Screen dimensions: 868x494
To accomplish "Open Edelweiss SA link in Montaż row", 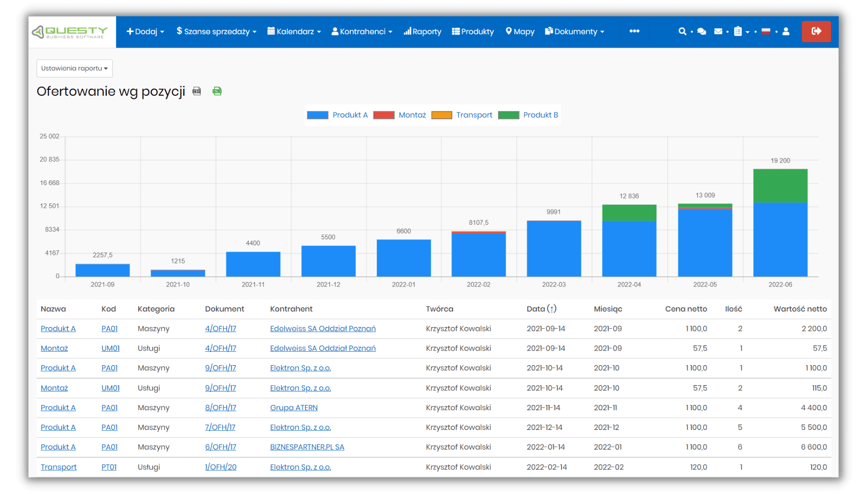I will point(323,348).
